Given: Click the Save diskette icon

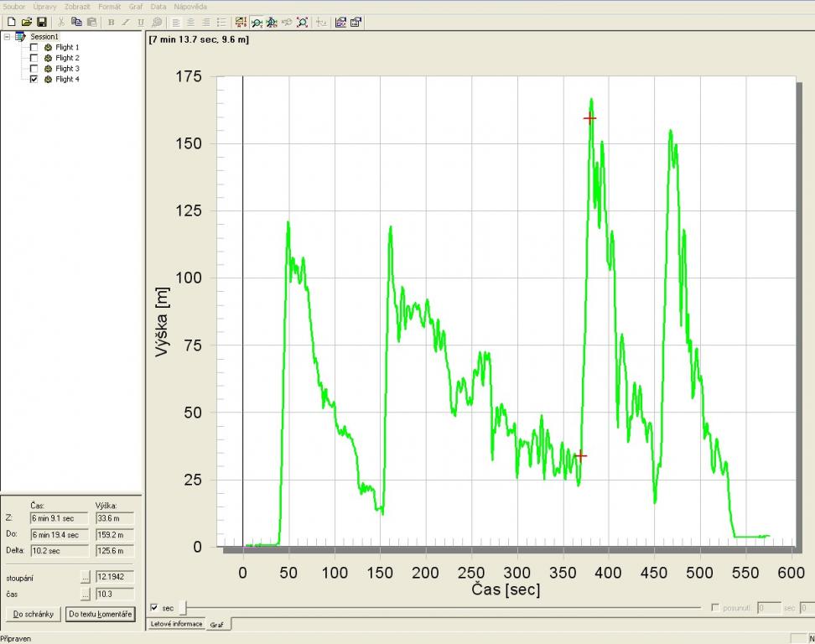Looking at the screenshot, I should point(41,22).
